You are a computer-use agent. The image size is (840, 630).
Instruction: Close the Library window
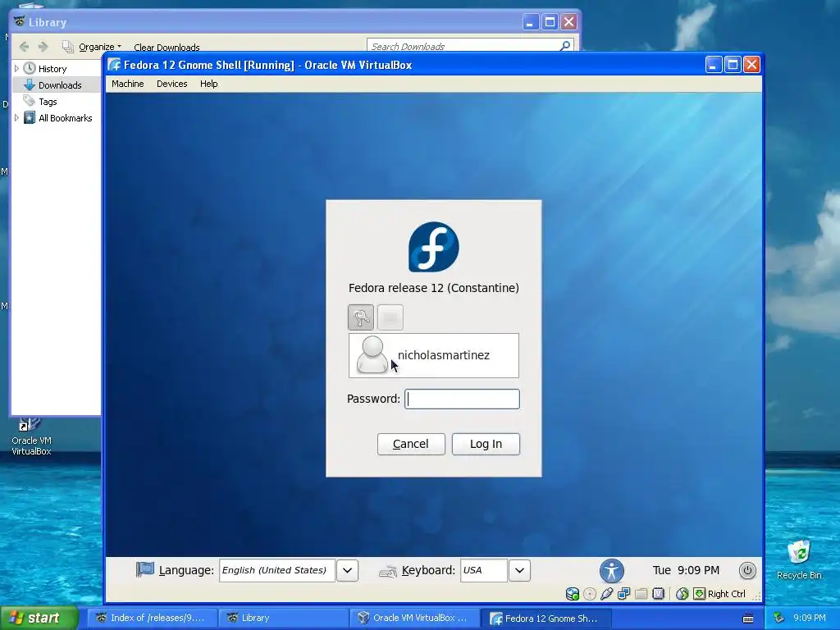coord(569,22)
